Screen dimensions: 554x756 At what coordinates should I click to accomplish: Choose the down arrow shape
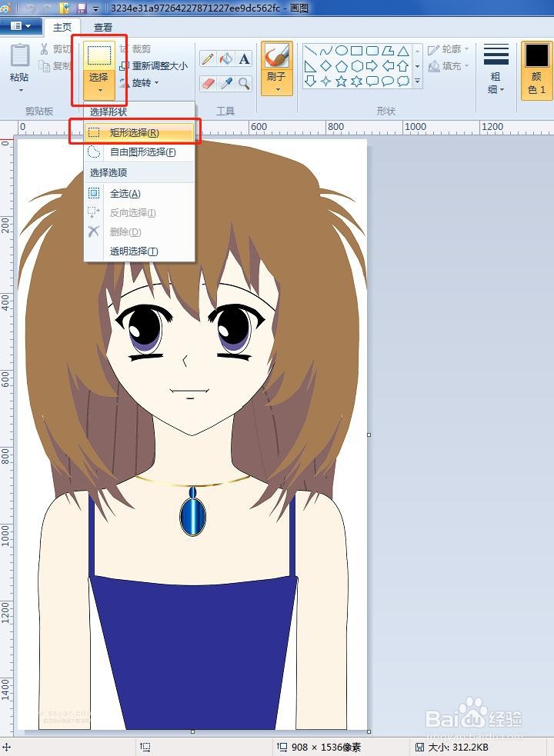[x=311, y=81]
